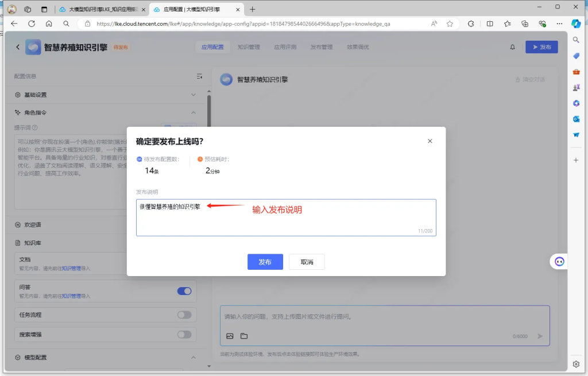Refresh the browser page
588x376 pixels.
click(x=32, y=24)
